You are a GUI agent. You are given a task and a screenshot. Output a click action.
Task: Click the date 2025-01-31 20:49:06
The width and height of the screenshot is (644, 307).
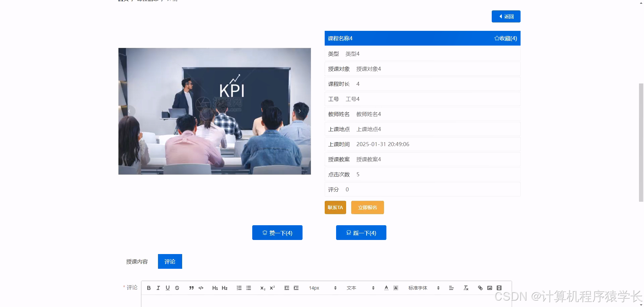(x=383, y=144)
